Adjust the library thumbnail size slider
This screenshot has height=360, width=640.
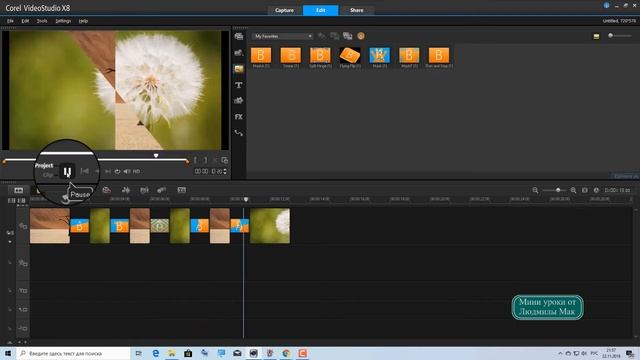(x=611, y=36)
